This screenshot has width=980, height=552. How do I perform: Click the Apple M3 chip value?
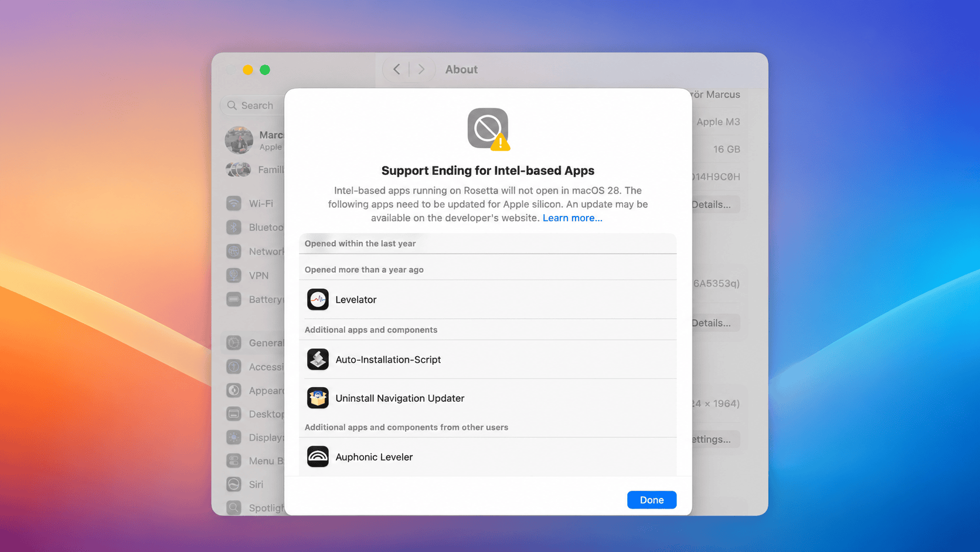[x=718, y=122]
